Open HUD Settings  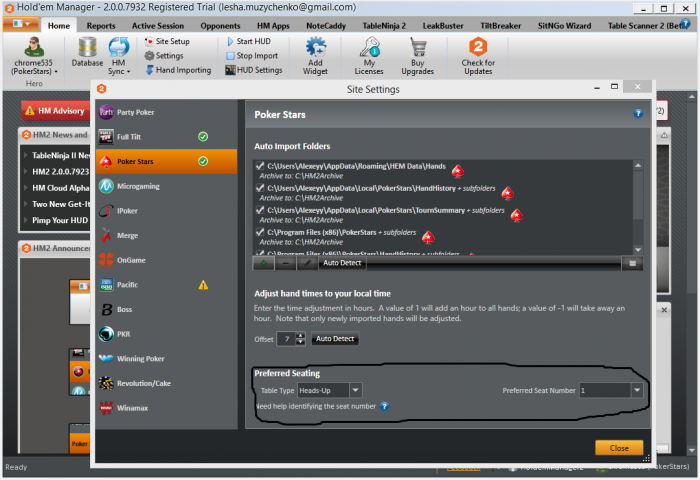(254, 70)
